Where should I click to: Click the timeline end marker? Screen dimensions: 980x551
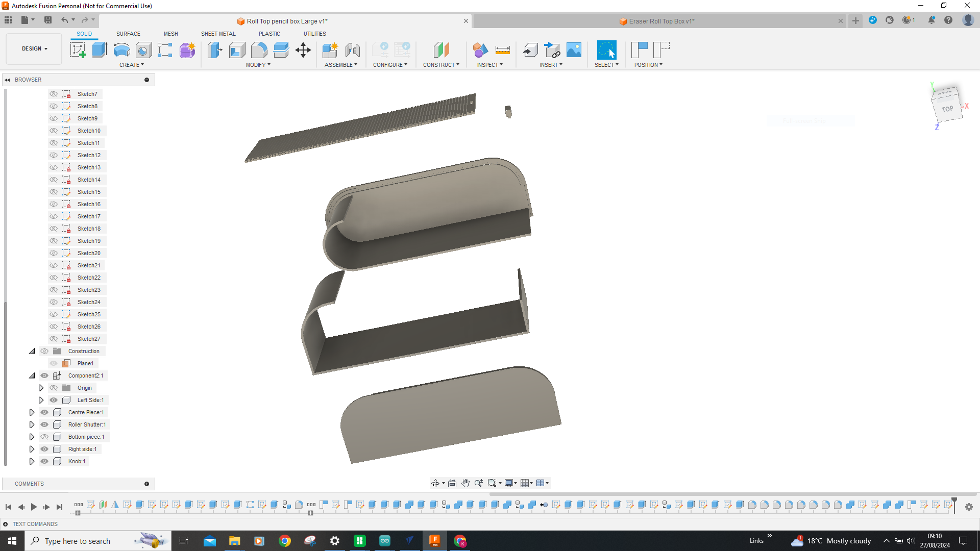pos(954,505)
